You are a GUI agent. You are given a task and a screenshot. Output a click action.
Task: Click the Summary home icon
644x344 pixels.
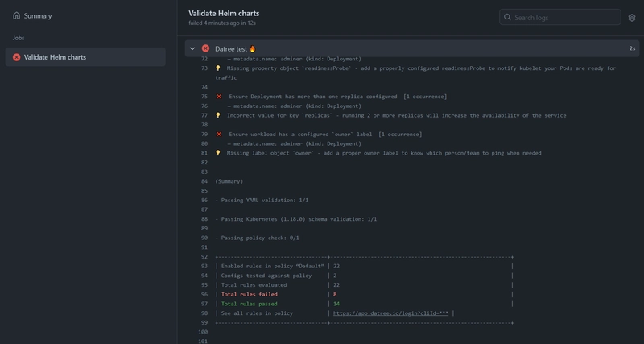click(16, 15)
